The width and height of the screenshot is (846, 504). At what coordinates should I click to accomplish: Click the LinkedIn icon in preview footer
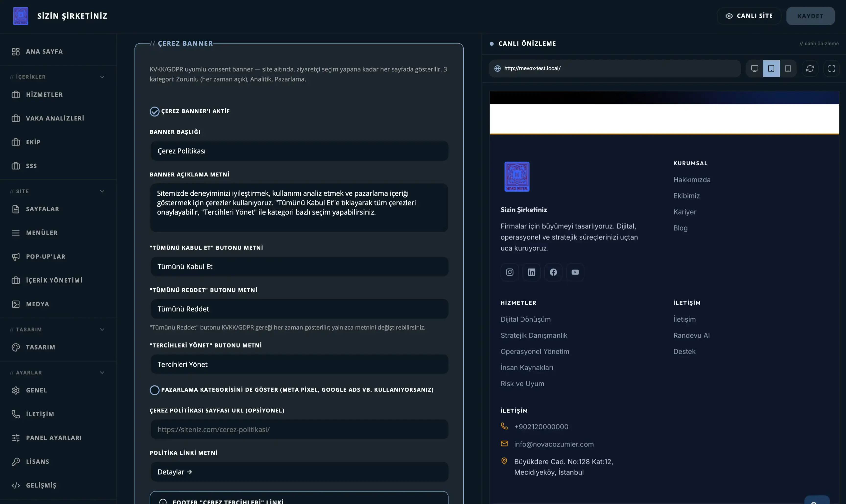(x=531, y=272)
